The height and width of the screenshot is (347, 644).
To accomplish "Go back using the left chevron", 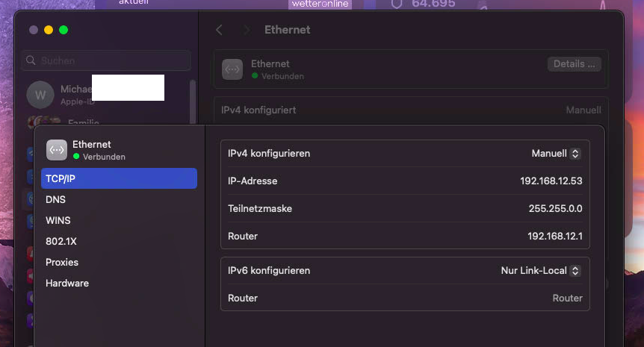I will tap(219, 30).
